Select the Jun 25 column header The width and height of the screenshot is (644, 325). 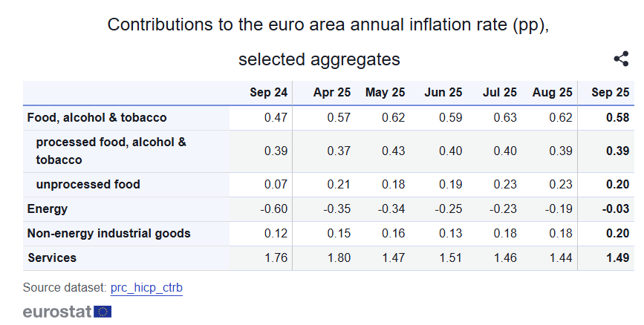[443, 93]
